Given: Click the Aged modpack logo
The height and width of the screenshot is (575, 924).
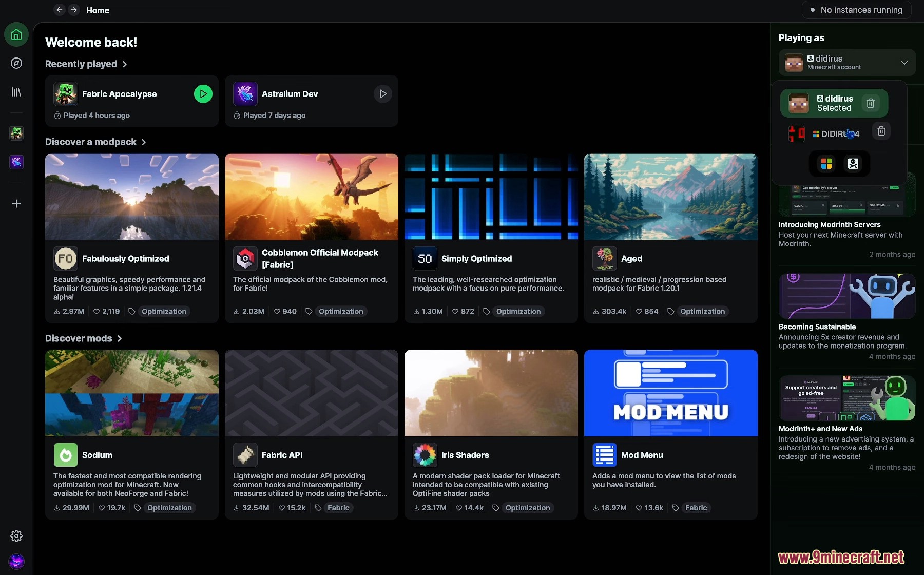Looking at the screenshot, I should coord(605,259).
